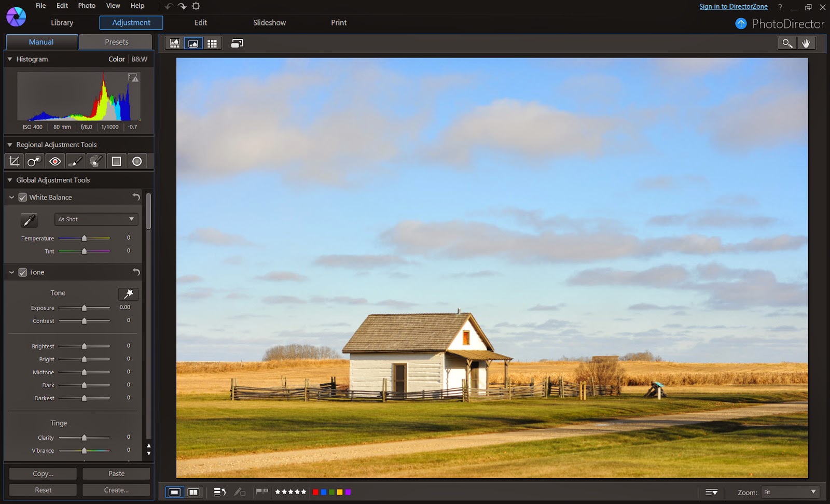This screenshot has height=504, width=830.
Task: Open the Spot Removal tool
Action: (x=34, y=161)
